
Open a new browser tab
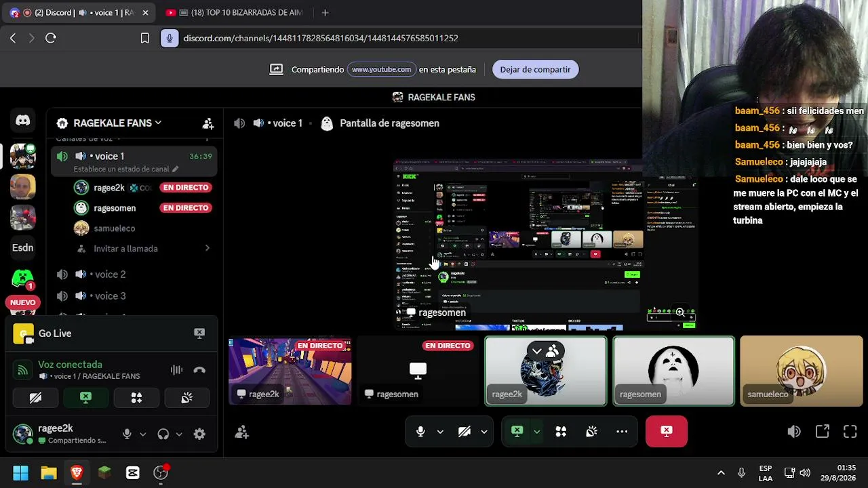325,13
